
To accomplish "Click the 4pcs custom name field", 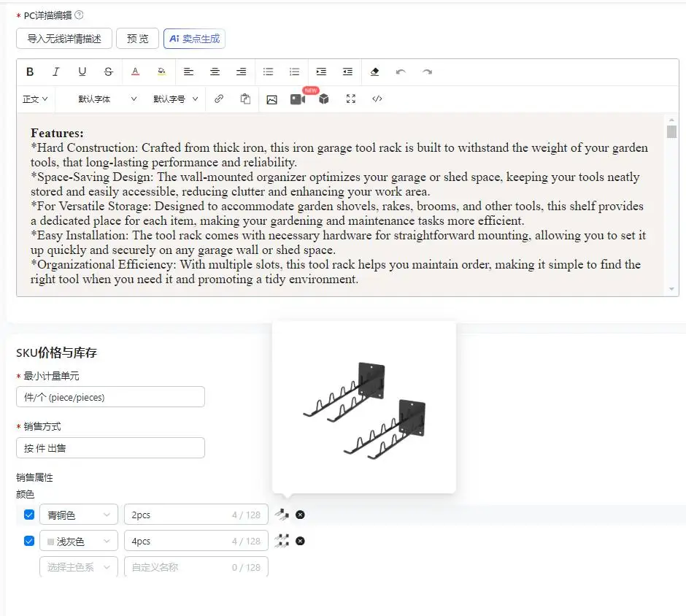I will coord(196,541).
